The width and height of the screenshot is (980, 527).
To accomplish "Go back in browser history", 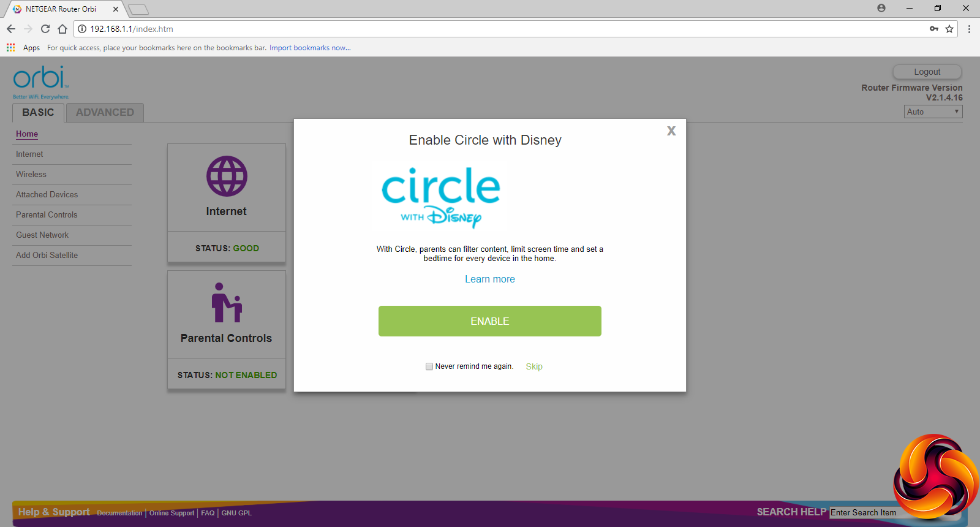I will pos(11,29).
